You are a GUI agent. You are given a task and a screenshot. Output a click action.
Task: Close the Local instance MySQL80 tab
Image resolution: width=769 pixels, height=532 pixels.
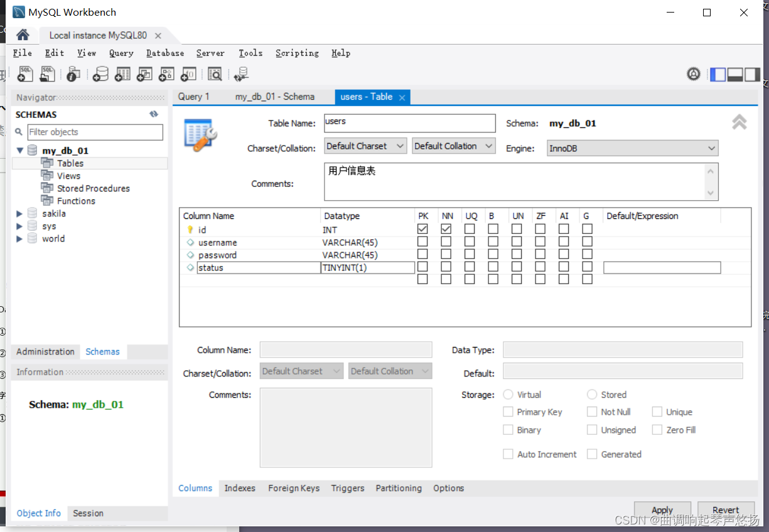click(158, 36)
